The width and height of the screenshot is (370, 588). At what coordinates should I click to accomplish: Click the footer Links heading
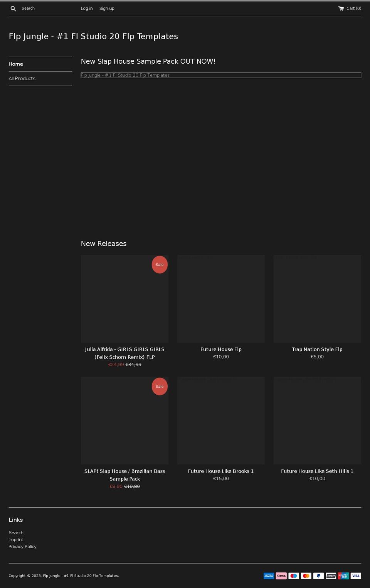click(x=16, y=520)
